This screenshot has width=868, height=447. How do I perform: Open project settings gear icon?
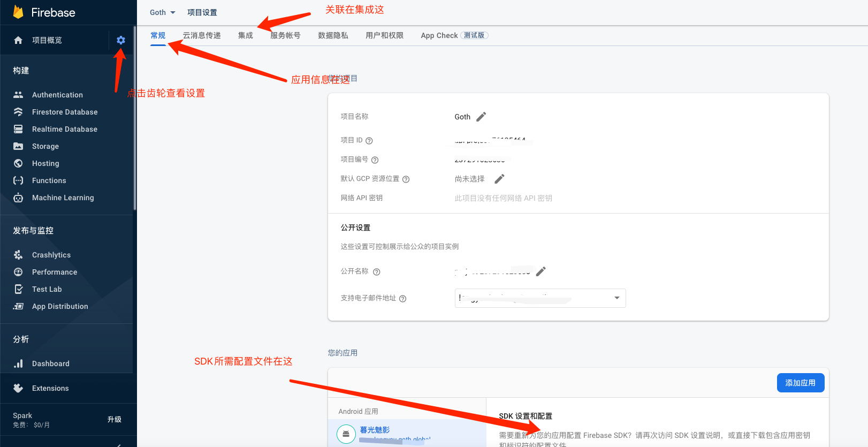(121, 40)
